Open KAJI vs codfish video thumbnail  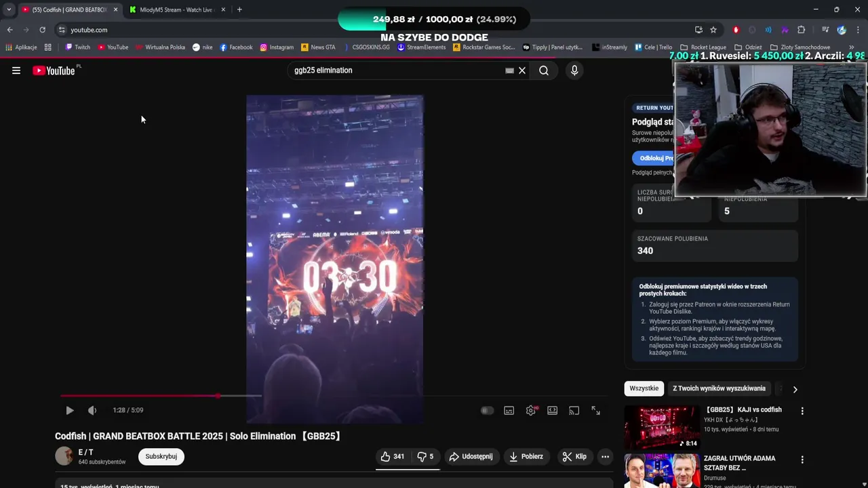pyautogui.click(x=662, y=427)
